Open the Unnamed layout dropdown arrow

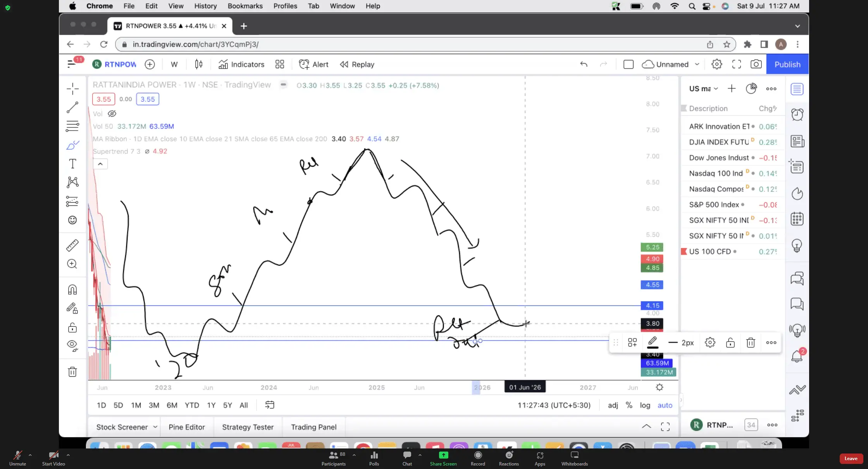click(x=697, y=64)
